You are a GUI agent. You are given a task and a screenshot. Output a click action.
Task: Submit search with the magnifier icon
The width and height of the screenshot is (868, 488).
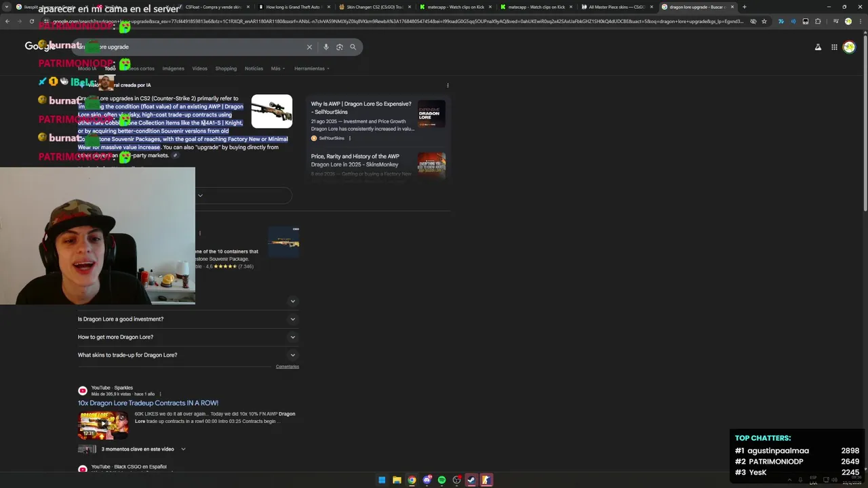pyautogui.click(x=353, y=47)
